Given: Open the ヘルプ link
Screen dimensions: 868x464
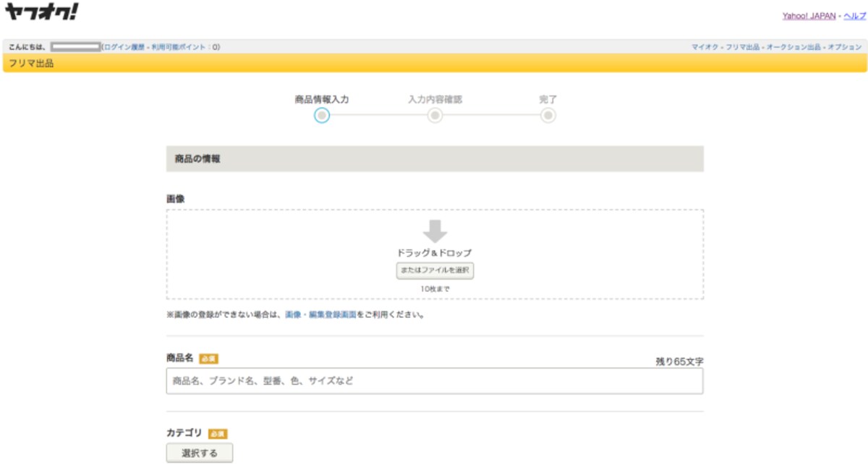Looking at the screenshot, I should click(854, 16).
